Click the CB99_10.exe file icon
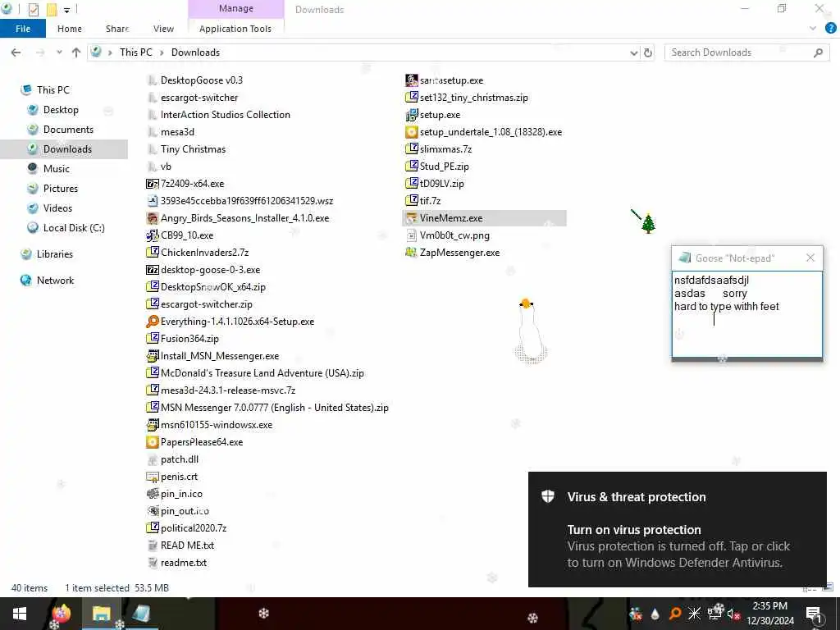 click(x=152, y=235)
